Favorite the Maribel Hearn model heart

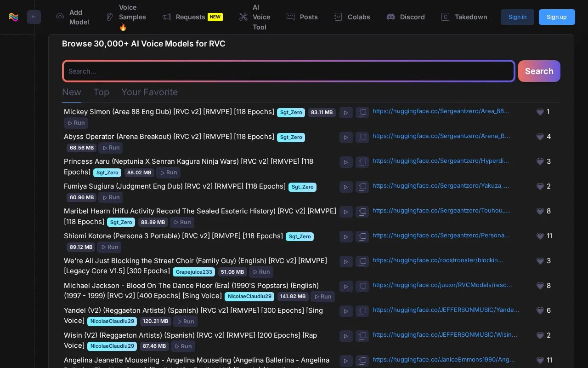[540, 211]
